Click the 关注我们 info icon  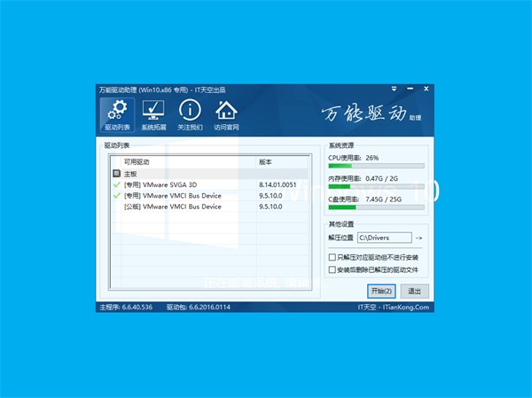point(190,115)
